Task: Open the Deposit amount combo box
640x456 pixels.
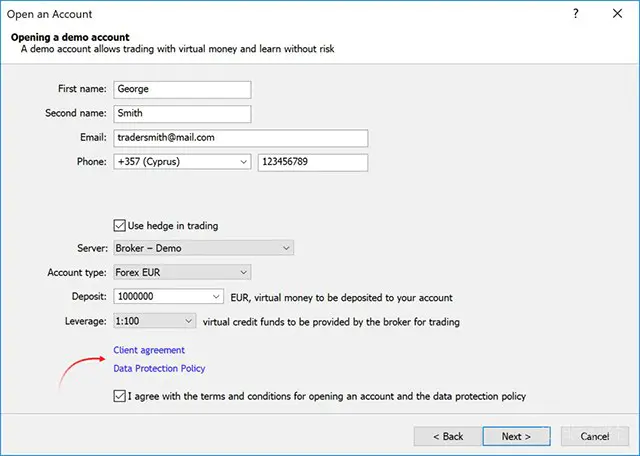Action: coord(168,296)
